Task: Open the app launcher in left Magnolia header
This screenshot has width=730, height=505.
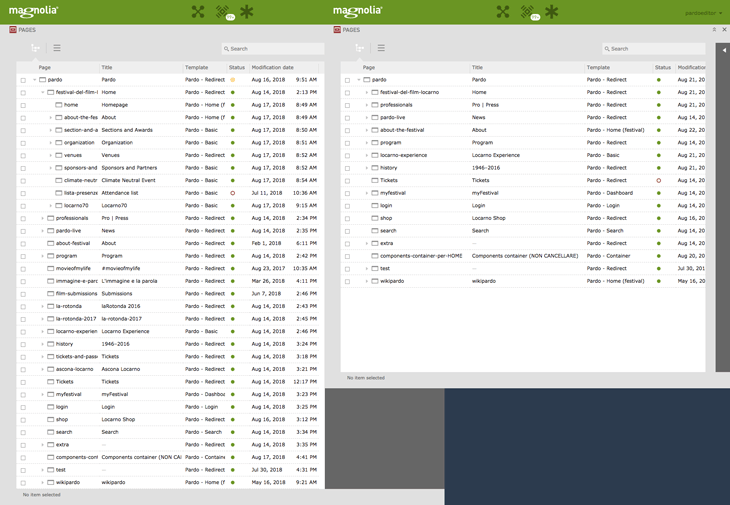Action: tap(198, 12)
